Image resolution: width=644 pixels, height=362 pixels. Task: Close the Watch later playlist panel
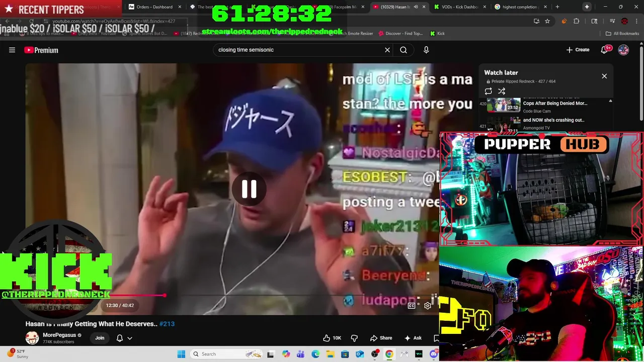point(604,76)
